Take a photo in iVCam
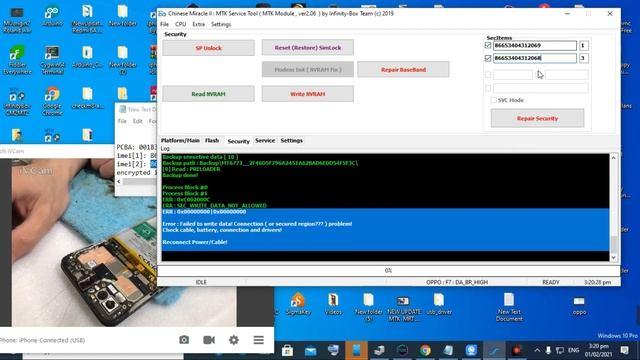This screenshot has height=360, width=640. tap(184, 340)
